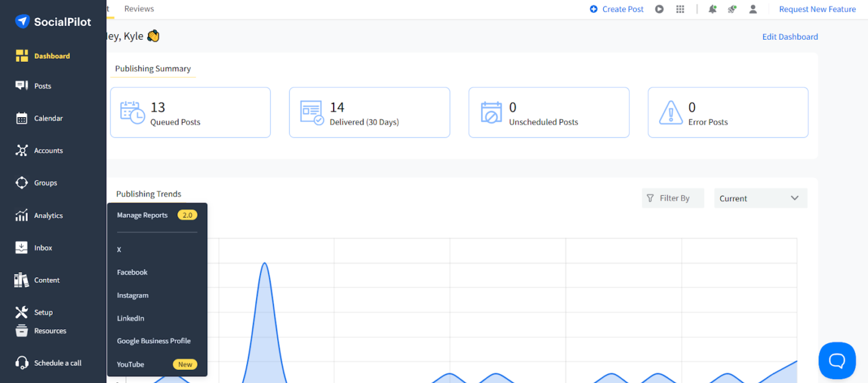Click the Schedule a call label
Image resolution: width=868 pixels, height=383 pixels.
tap(58, 363)
